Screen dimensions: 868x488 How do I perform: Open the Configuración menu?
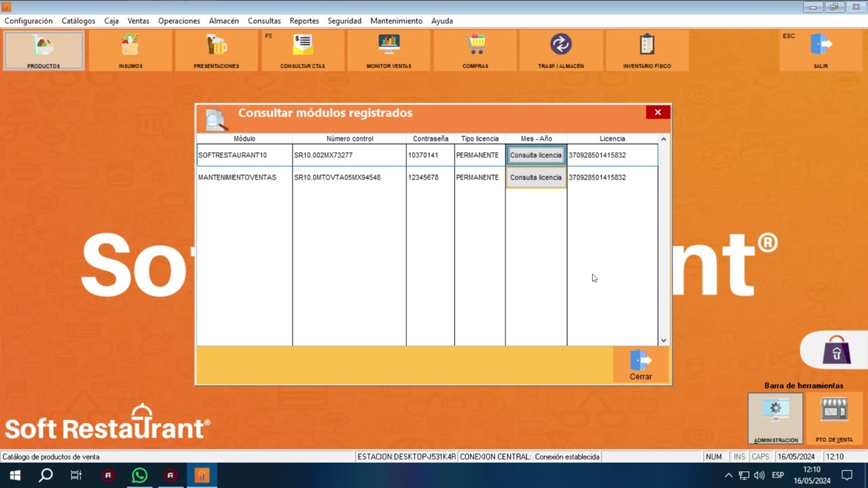pos(28,21)
